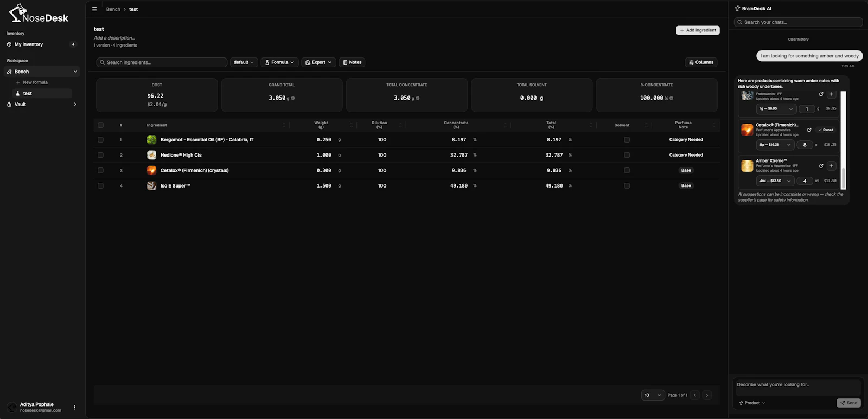Mark Iso E Super as solvent

(x=627, y=185)
